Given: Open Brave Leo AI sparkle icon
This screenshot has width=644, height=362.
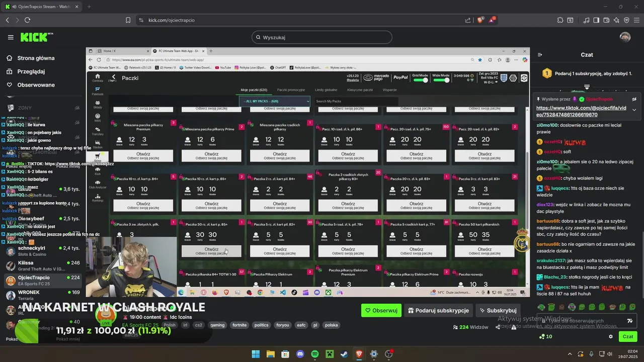Looking at the screenshot, I should point(616,20).
